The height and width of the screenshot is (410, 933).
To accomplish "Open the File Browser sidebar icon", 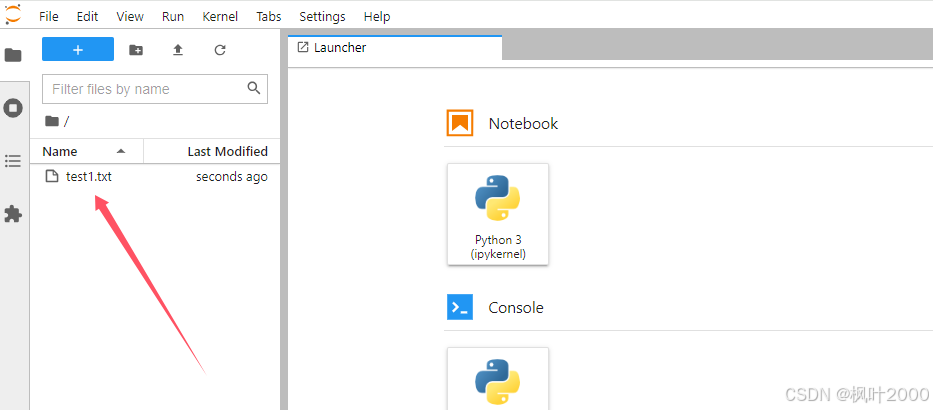I will pyautogui.click(x=13, y=55).
